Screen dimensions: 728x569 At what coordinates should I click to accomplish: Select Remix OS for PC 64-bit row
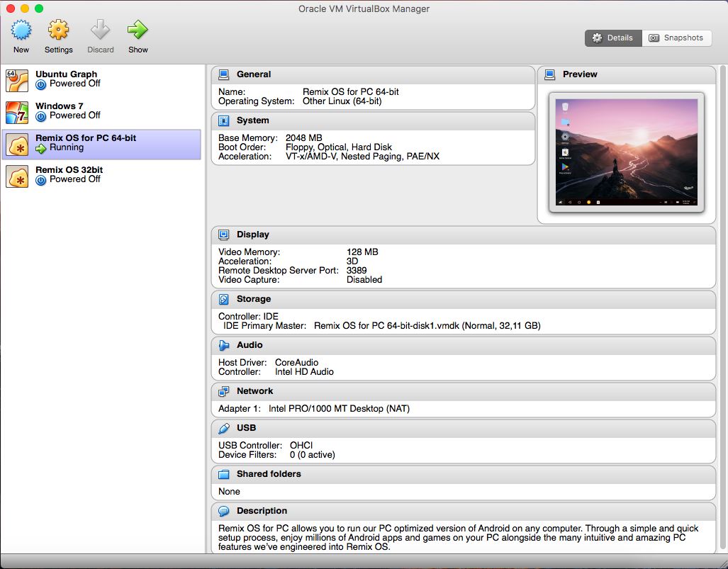click(101, 145)
